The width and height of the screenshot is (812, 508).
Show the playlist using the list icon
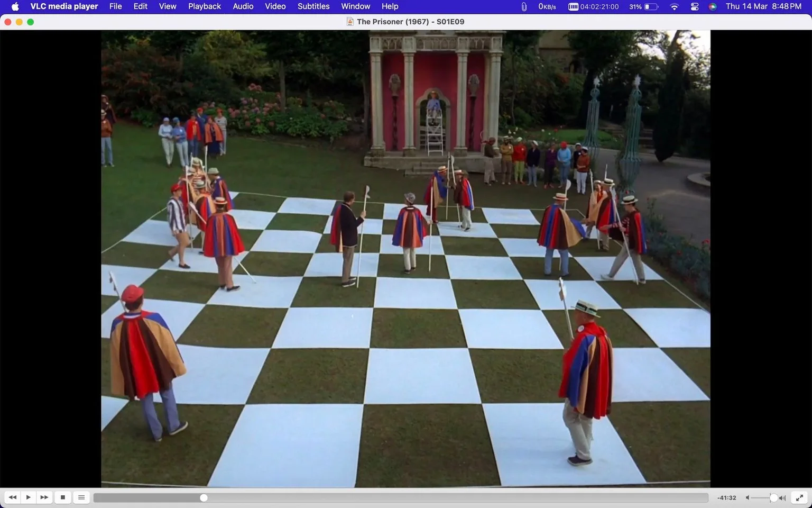pyautogui.click(x=81, y=497)
